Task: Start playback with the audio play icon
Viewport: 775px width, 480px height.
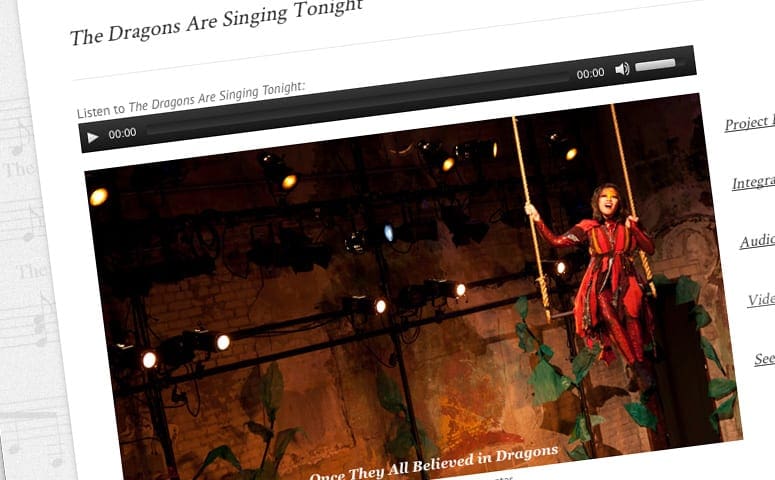Action: click(x=92, y=137)
